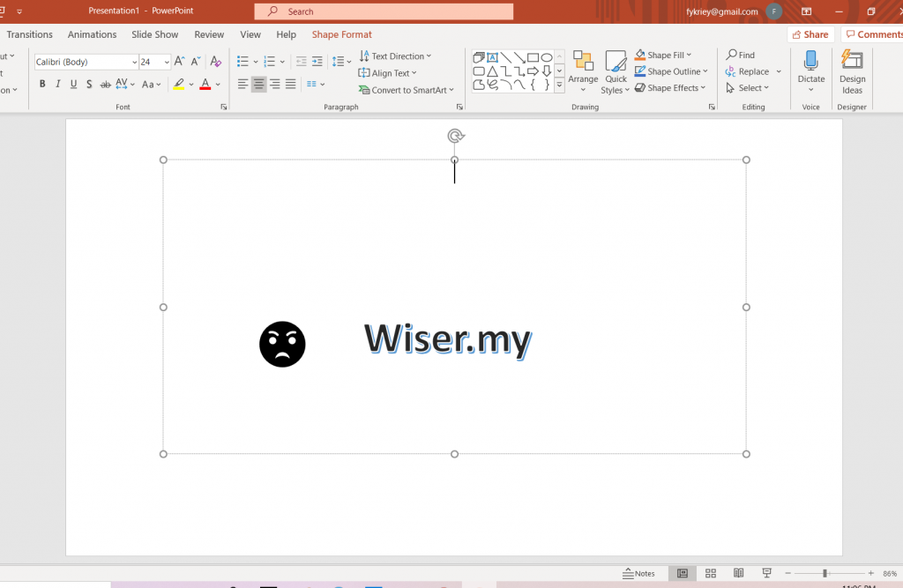Open Text Direction dropdown
The height and width of the screenshot is (588, 903).
[x=396, y=56]
